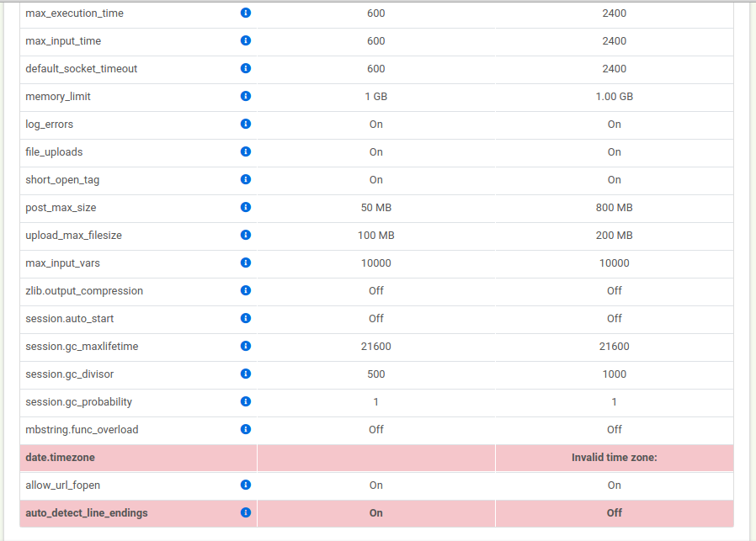Click info icon next to session.gc_probability
Screen dimensions: 756x541
point(246,401)
